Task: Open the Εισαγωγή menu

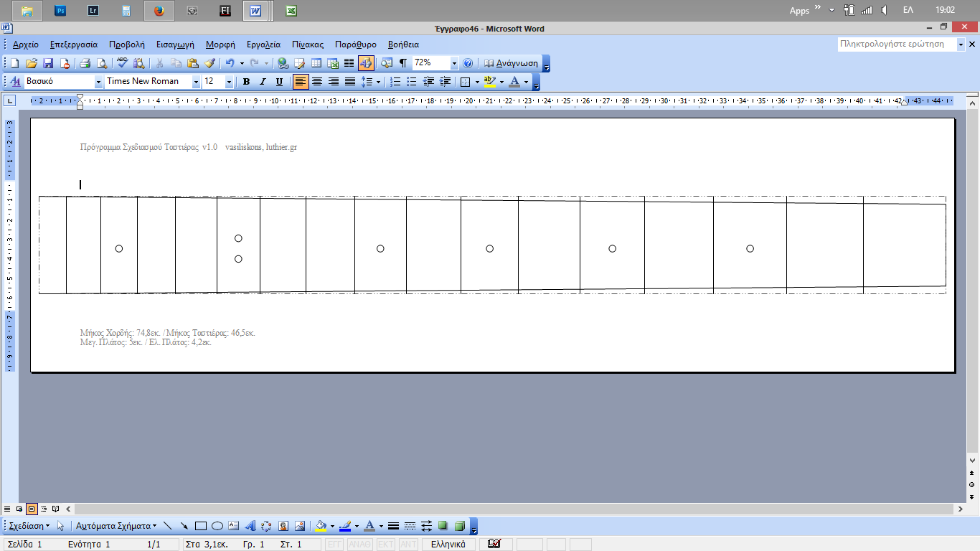Action: tap(175, 44)
